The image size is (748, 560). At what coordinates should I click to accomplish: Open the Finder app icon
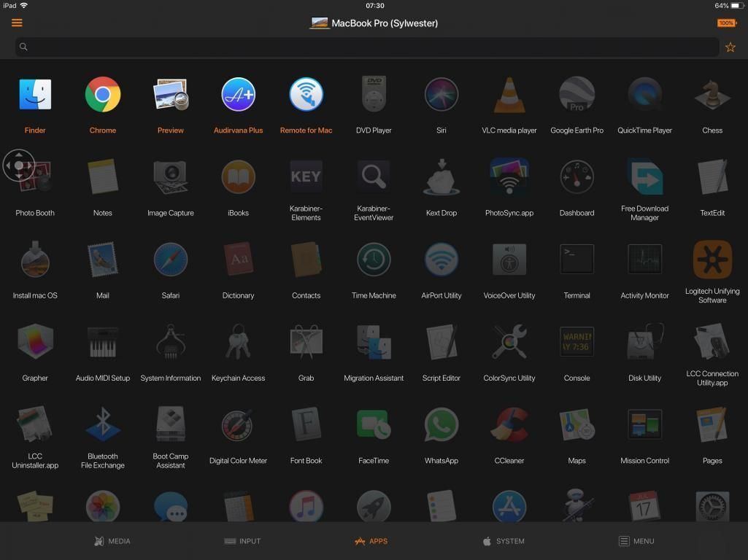pyautogui.click(x=35, y=94)
